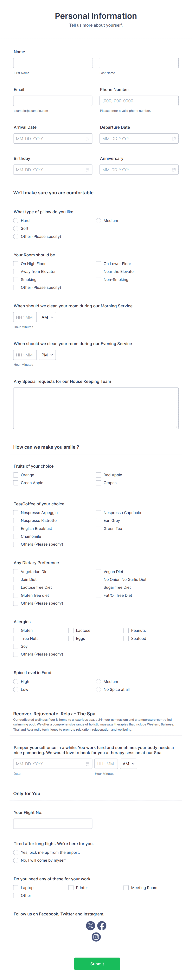The width and height of the screenshot is (192, 980).
Task: Open the evening service PM dropdown
Action: [x=47, y=355]
